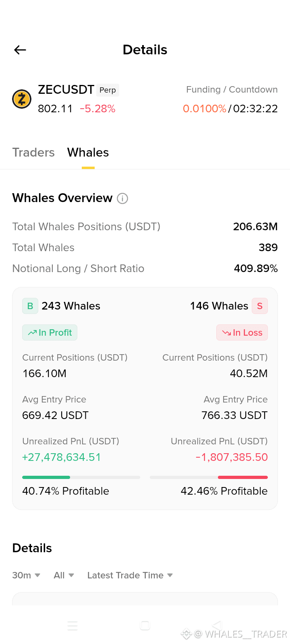Select the Whales tab
This screenshot has height=644, width=290.
tap(88, 153)
